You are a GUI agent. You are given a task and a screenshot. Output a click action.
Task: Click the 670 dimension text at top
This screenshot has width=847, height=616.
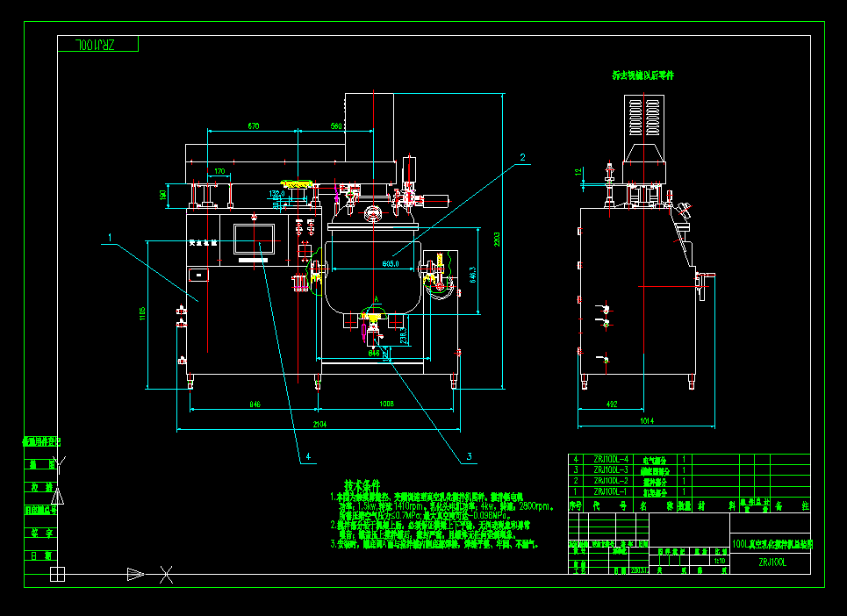(x=254, y=125)
